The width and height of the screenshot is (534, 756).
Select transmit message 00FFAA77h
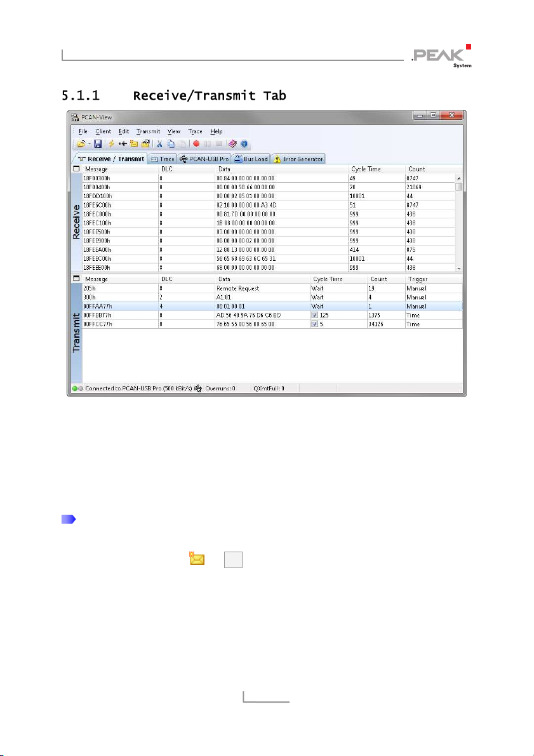(x=97, y=306)
